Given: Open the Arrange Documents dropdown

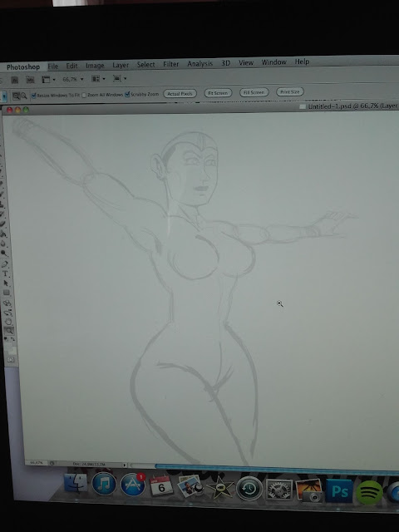Looking at the screenshot, I should (x=98, y=79).
